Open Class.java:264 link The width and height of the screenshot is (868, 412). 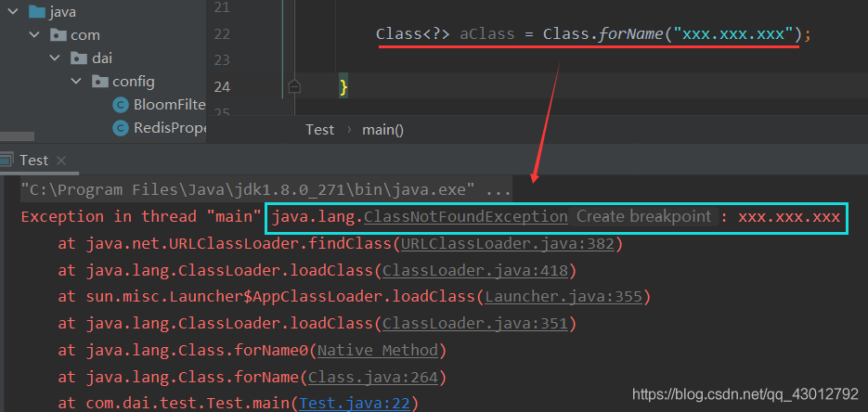374,377
